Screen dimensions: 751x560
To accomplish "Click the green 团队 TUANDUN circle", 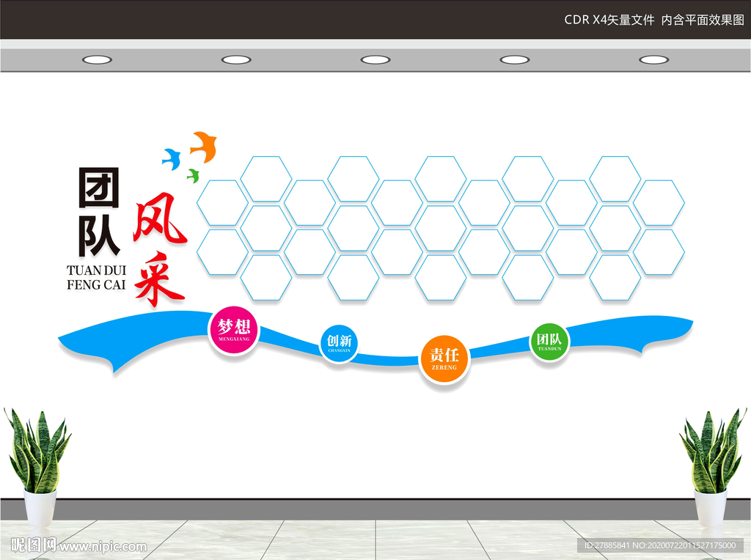I will point(549,342).
